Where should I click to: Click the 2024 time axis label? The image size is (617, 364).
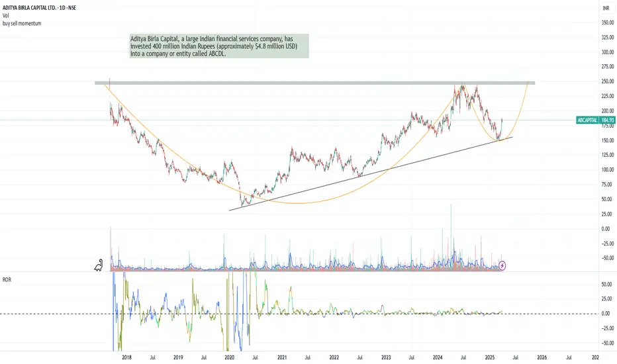[x=438, y=357]
